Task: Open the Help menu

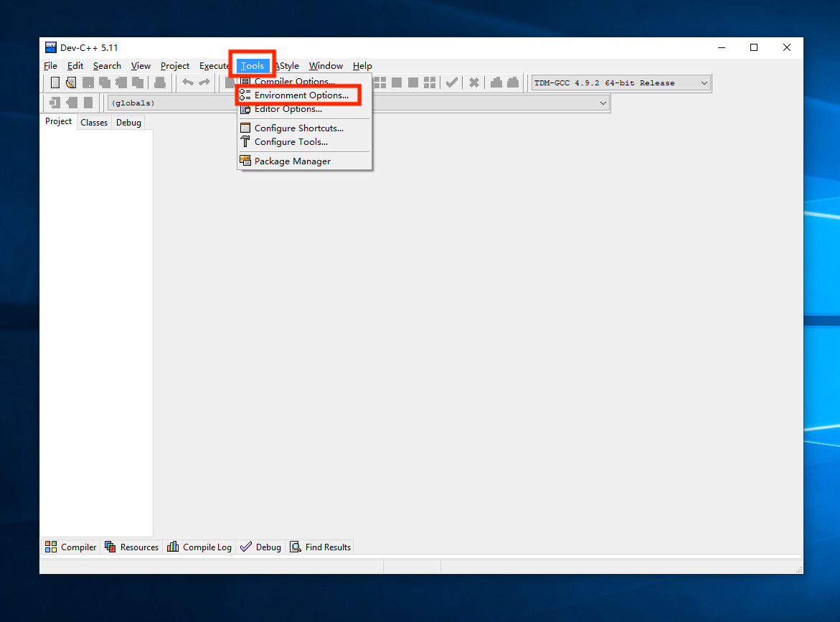Action: coord(362,66)
